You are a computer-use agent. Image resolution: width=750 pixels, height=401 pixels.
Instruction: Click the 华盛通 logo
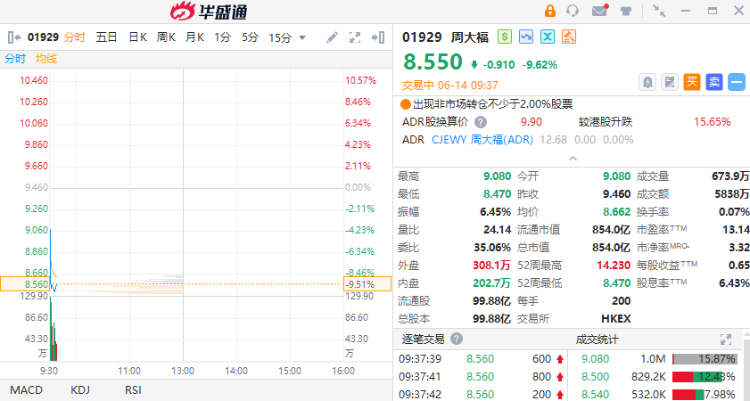click(x=209, y=11)
